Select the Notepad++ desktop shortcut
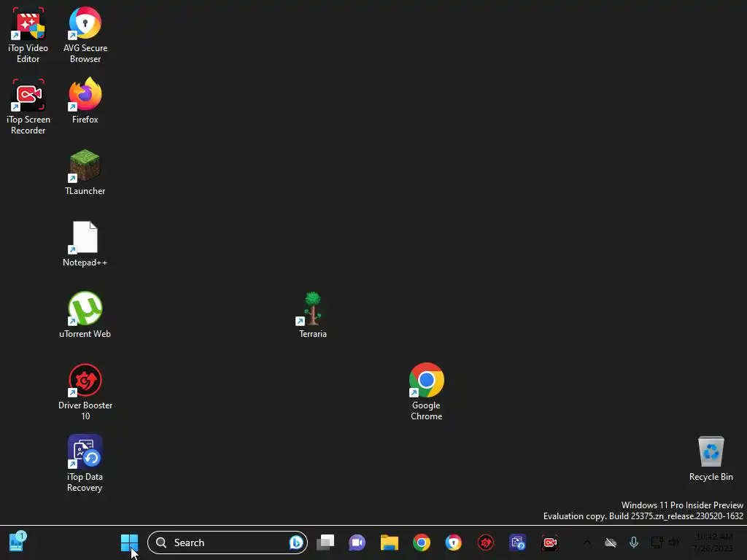The height and width of the screenshot is (560, 747). (x=85, y=244)
